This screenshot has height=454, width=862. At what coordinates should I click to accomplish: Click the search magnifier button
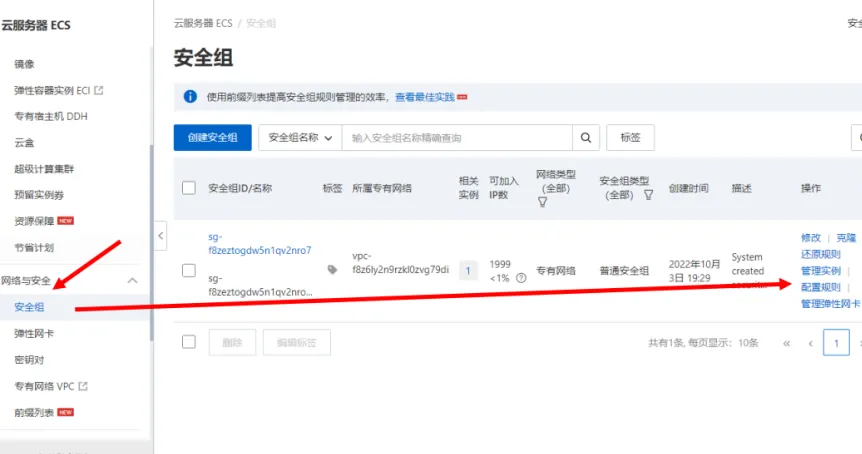point(586,137)
